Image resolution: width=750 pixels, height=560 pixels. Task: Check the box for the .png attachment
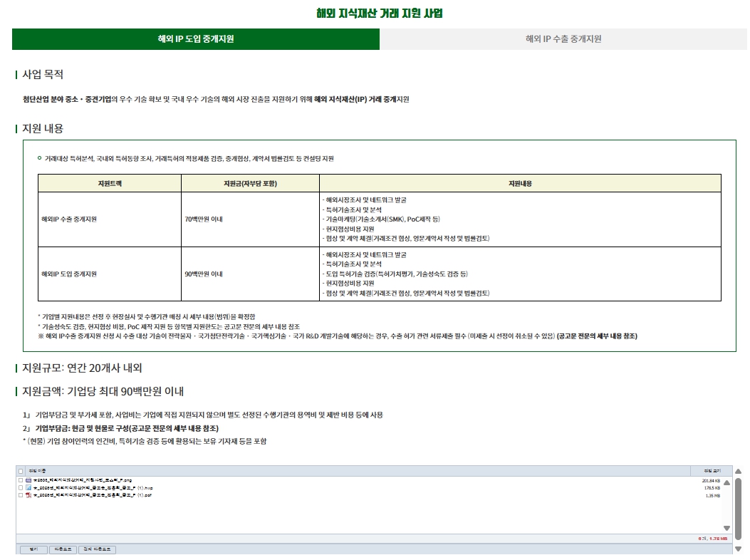coord(21,481)
